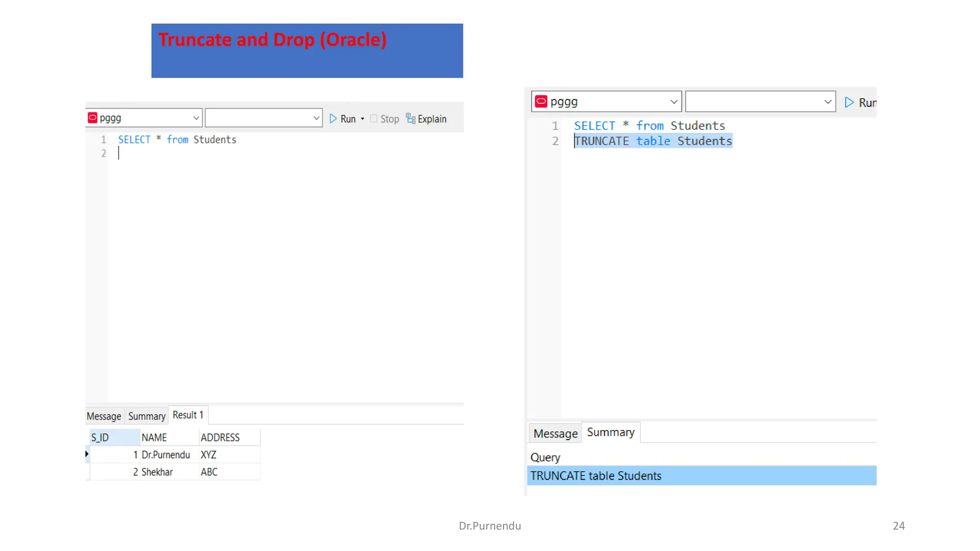Click the S_ID cell of the Shekhar row
The height and width of the screenshot is (551, 980).
[x=115, y=472]
